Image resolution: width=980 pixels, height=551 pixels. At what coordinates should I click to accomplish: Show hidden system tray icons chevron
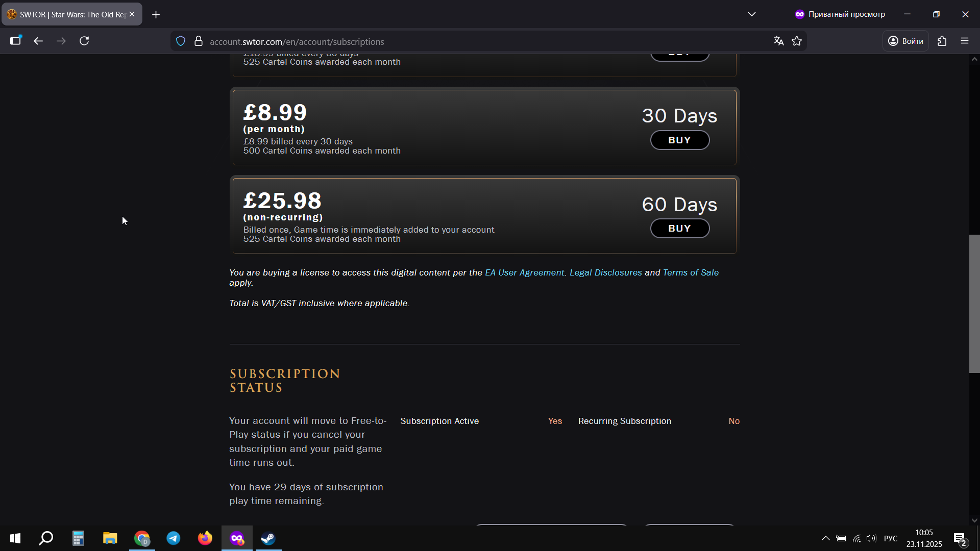click(825, 538)
